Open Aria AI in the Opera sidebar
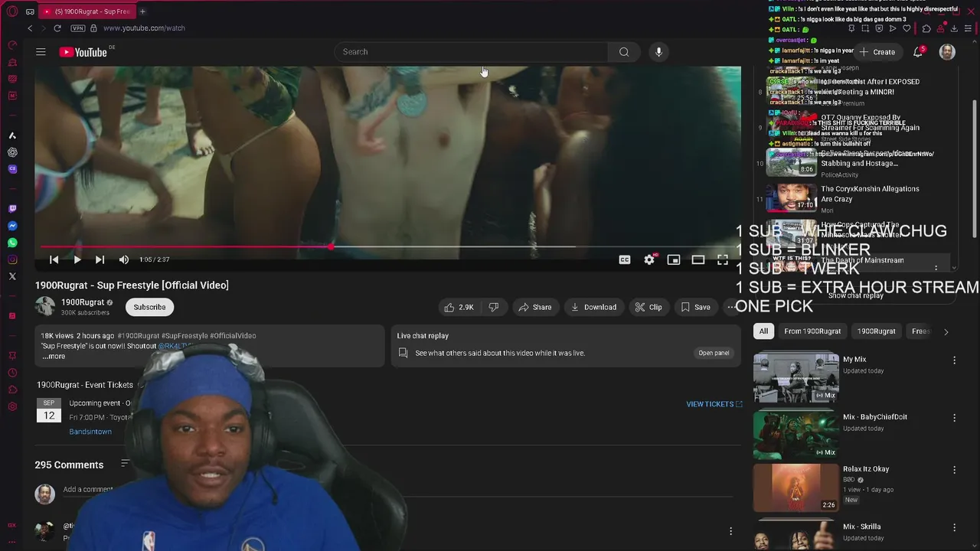The width and height of the screenshot is (980, 551). point(12,135)
